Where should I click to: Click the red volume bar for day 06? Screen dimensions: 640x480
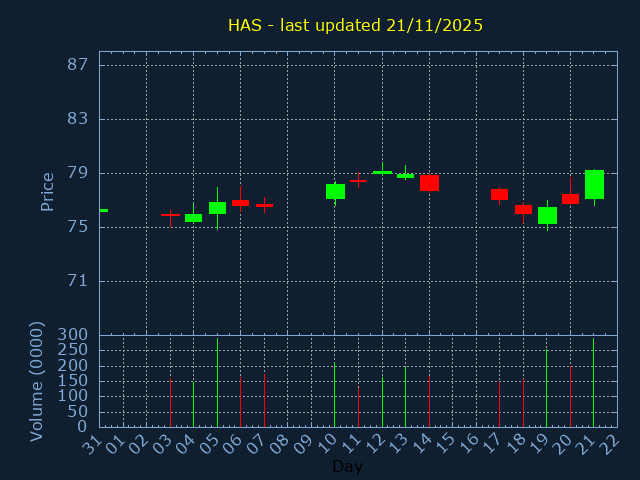(240, 402)
